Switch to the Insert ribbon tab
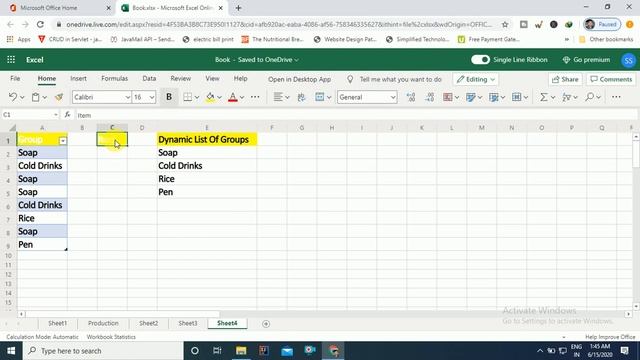The image size is (640, 360). coord(78,78)
